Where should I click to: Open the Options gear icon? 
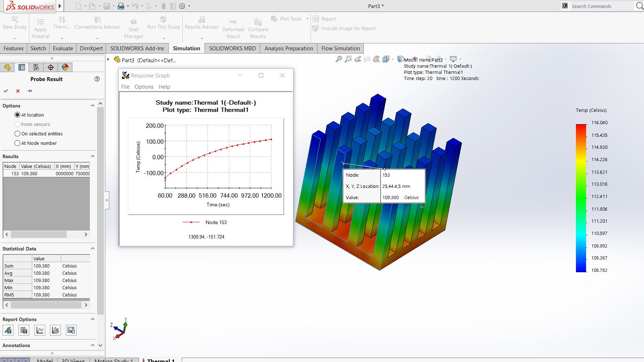(x=182, y=6)
